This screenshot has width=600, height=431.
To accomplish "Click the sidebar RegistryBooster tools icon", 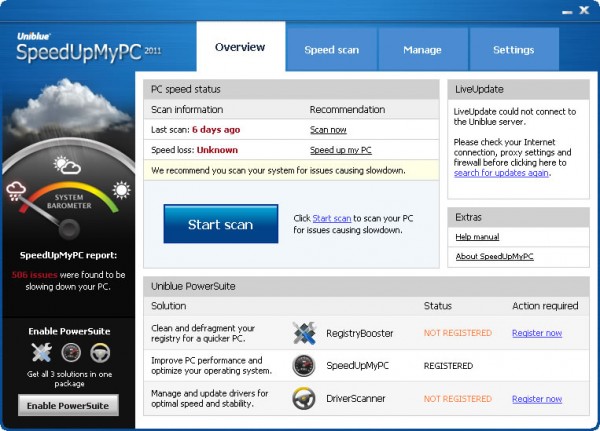I will point(42,353).
